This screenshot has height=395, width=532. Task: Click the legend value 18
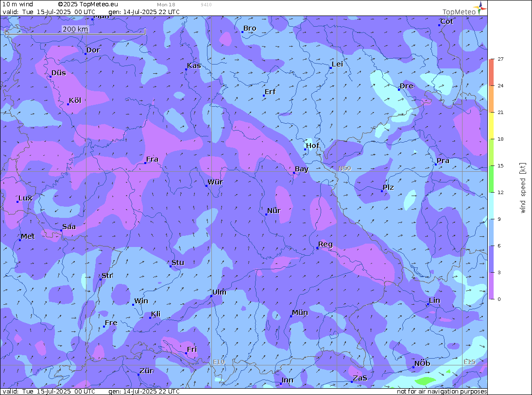(500, 139)
